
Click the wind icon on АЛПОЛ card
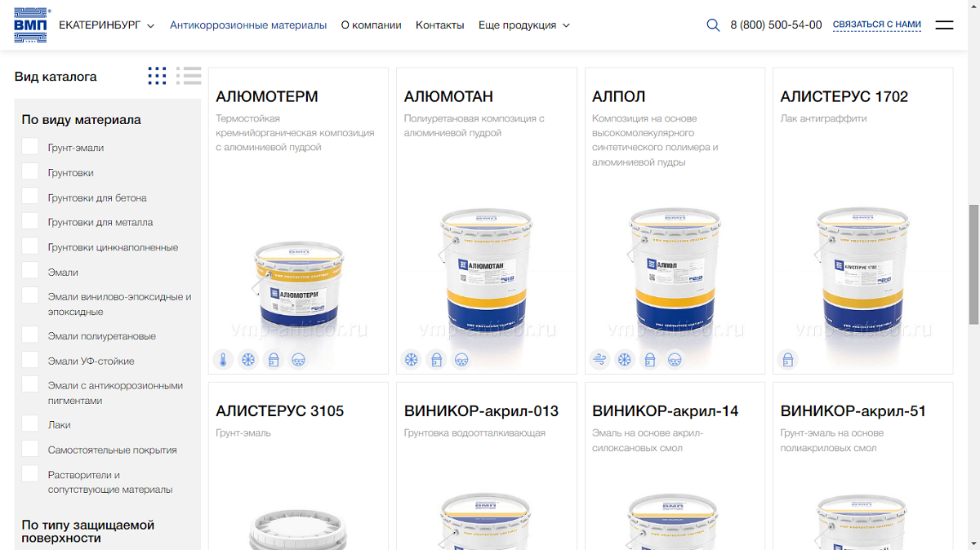coord(599,359)
